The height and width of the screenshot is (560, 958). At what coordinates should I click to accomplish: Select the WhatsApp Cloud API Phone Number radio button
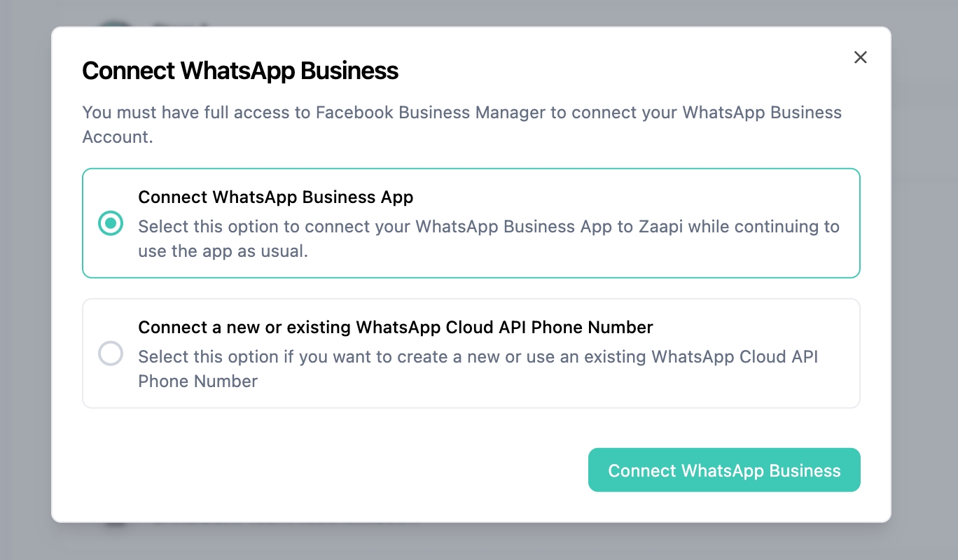pyautogui.click(x=111, y=353)
